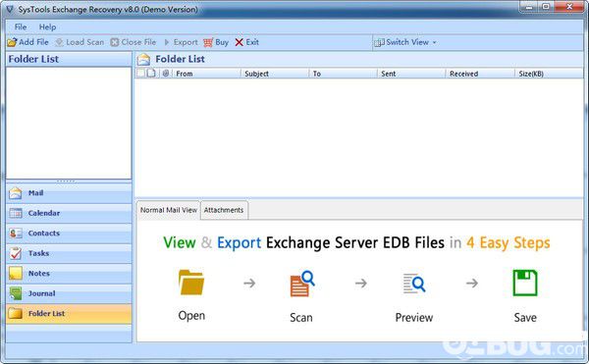Switch to the Normal Mail View tab

[168, 210]
